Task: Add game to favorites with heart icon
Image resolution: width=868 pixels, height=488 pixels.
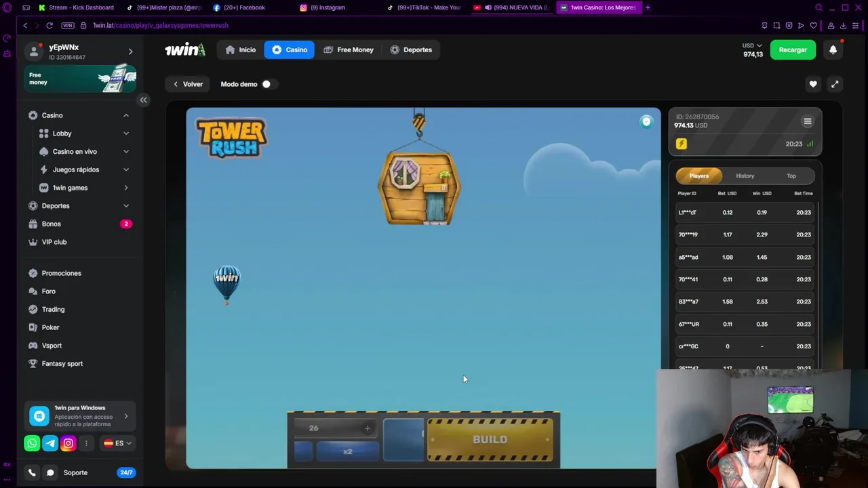Action: pos(813,84)
